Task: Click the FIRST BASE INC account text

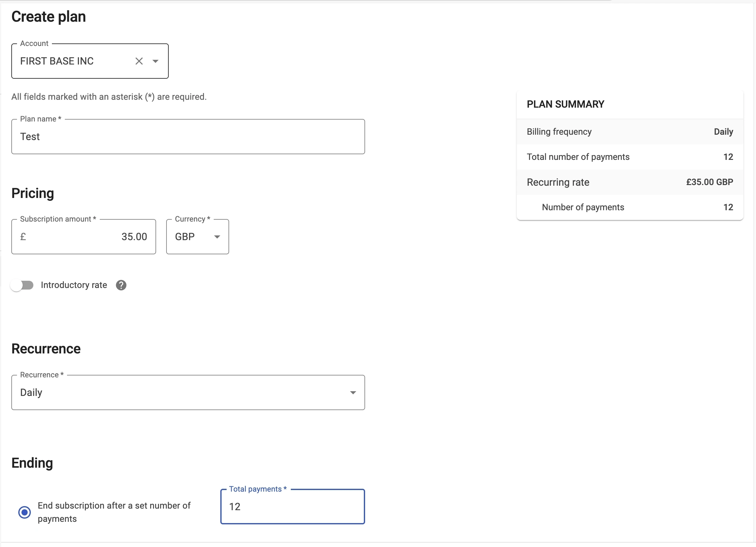Action: [x=57, y=61]
